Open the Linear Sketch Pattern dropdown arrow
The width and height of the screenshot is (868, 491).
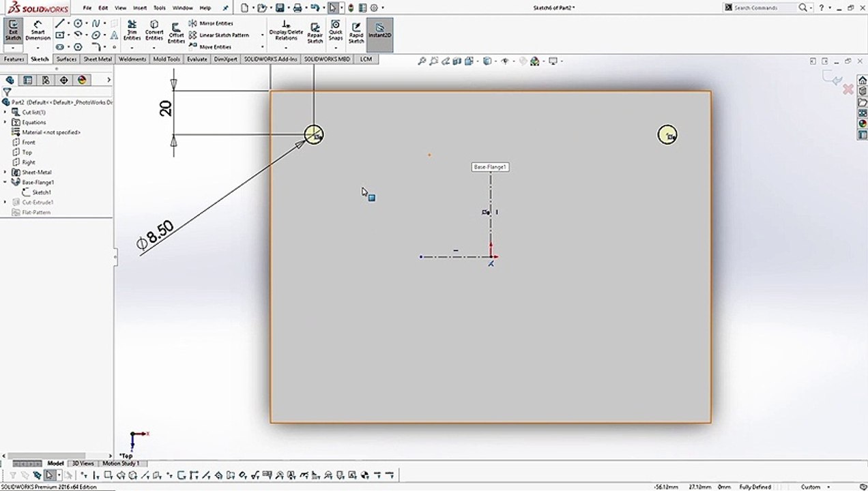pyautogui.click(x=263, y=35)
